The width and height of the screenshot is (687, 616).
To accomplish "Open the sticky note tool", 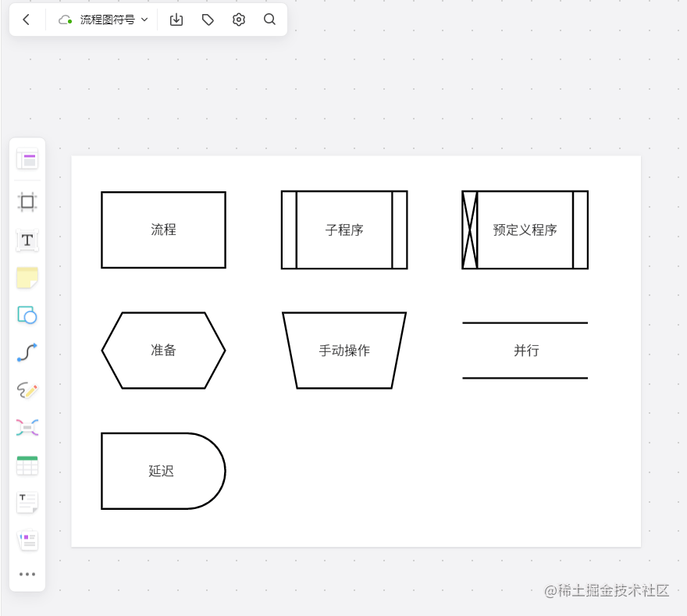I will (x=27, y=278).
